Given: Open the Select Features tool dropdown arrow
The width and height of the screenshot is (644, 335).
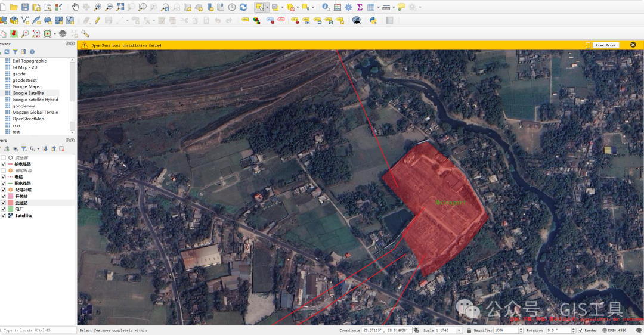Looking at the screenshot, I should tap(267, 7).
